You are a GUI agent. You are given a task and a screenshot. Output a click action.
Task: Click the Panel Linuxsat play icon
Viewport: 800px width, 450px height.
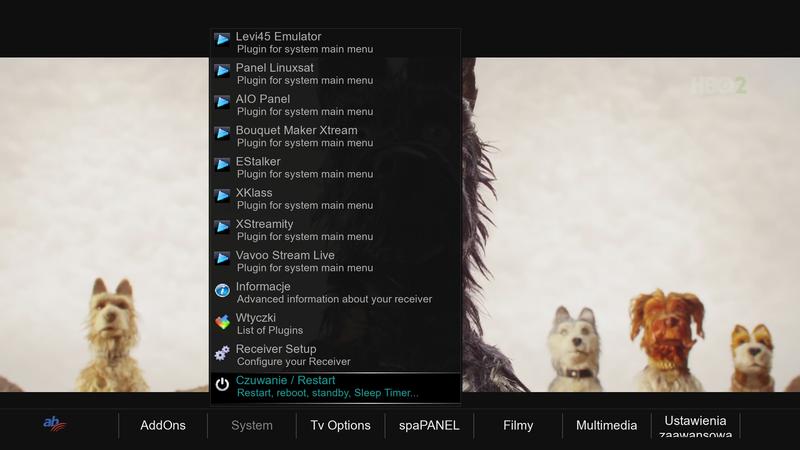222,70
